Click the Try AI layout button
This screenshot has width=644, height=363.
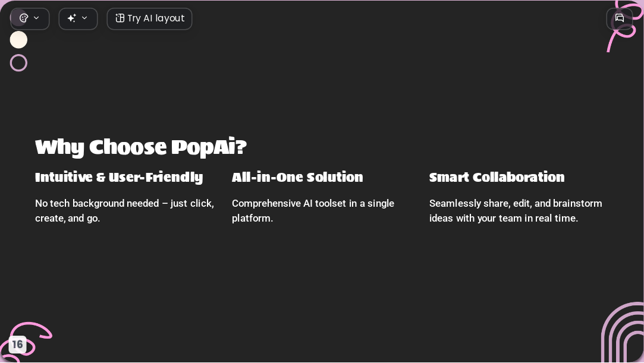[x=149, y=18]
